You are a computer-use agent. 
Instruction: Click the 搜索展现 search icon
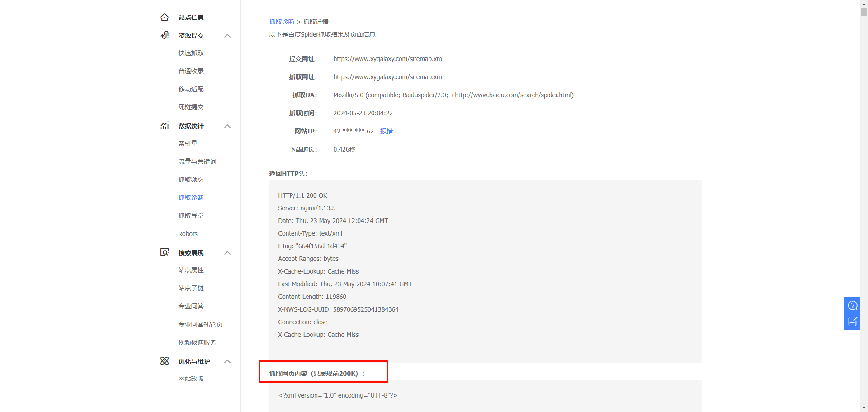(x=165, y=252)
